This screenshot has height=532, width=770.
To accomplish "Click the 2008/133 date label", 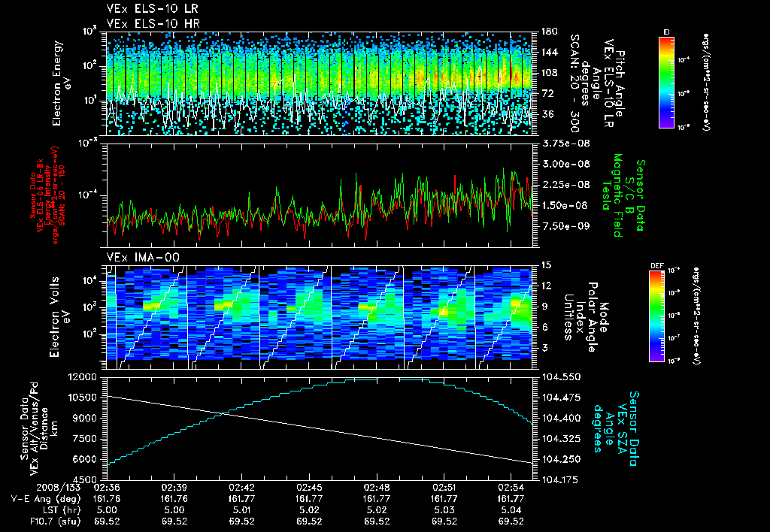I will point(58,489).
